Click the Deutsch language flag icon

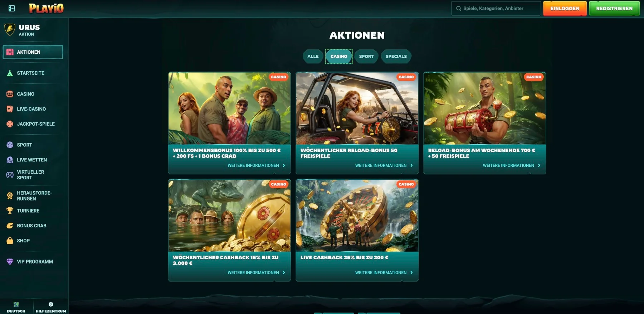click(16, 304)
